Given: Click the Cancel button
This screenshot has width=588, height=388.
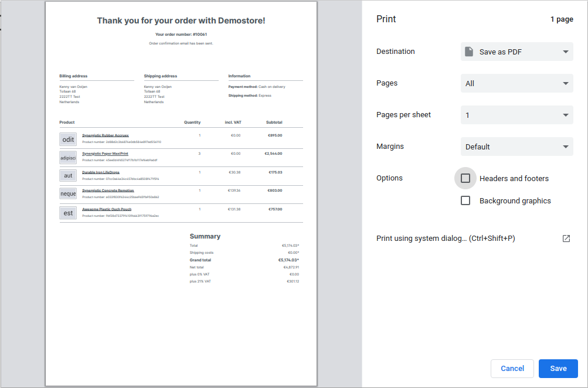Looking at the screenshot, I should point(512,369).
